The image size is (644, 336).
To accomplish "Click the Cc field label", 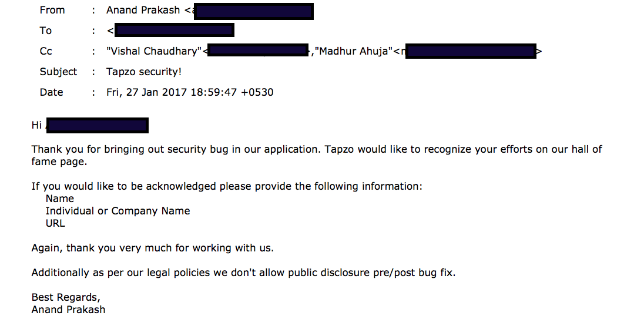I will pyautogui.click(x=46, y=51).
